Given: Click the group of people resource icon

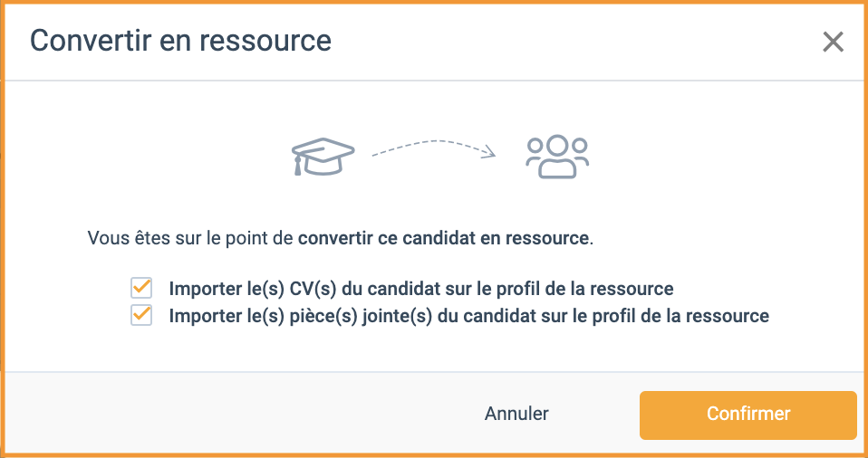Looking at the screenshot, I should pos(557,157).
